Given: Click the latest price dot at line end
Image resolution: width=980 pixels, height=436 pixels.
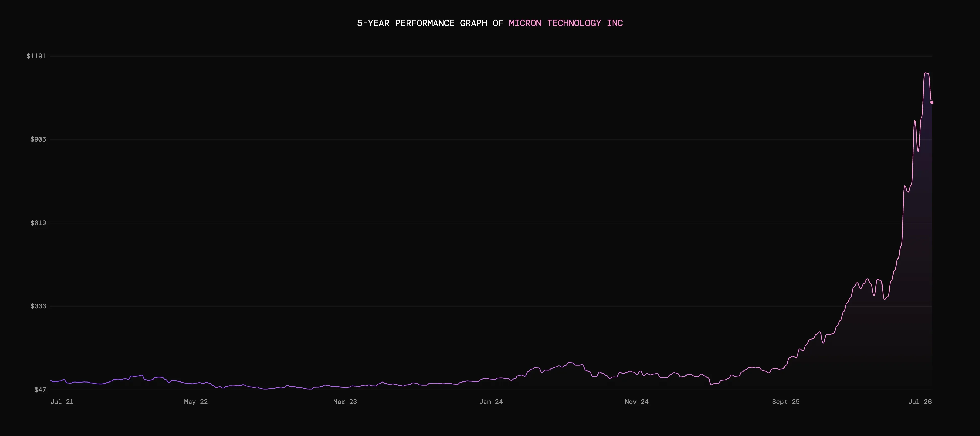Looking at the screenshot, I should point(932,102).
